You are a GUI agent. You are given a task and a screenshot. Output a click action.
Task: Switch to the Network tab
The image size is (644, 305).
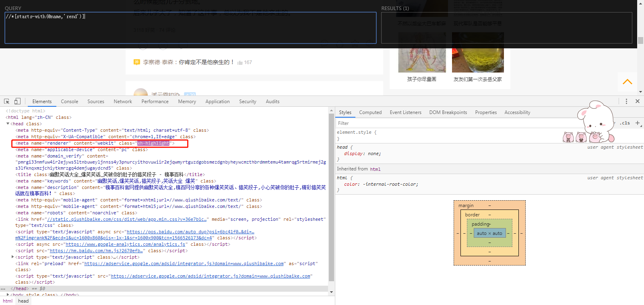[x=123, y=102]
